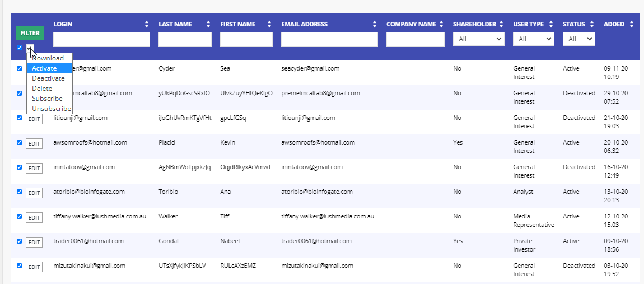Image resolution: width=644 pixels, height=284 pixels.
Task: Edit the mizutakinakui@gmail.com user
Action: tap(34, 267)
